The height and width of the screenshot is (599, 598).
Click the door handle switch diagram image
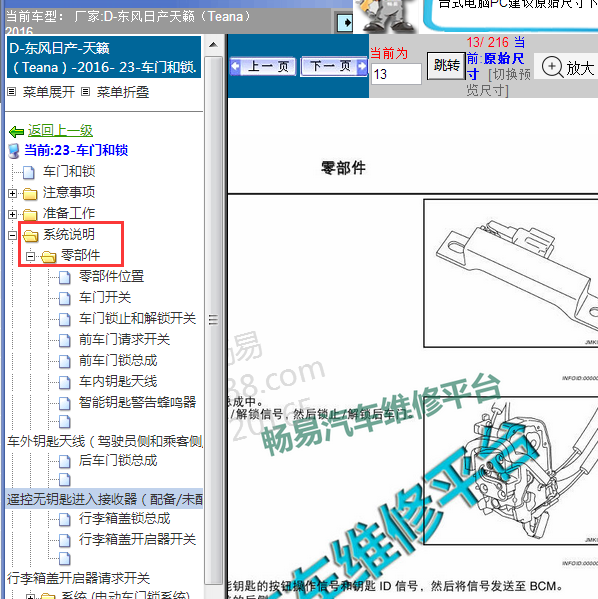pos(511,273)
